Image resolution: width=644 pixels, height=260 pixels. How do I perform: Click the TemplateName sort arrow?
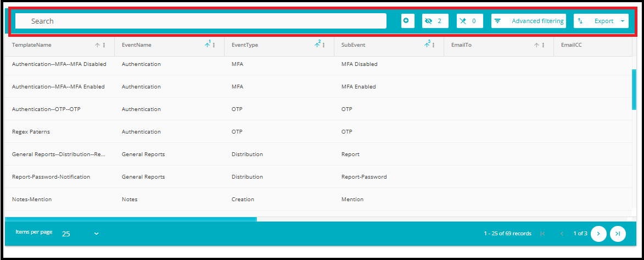97,45
